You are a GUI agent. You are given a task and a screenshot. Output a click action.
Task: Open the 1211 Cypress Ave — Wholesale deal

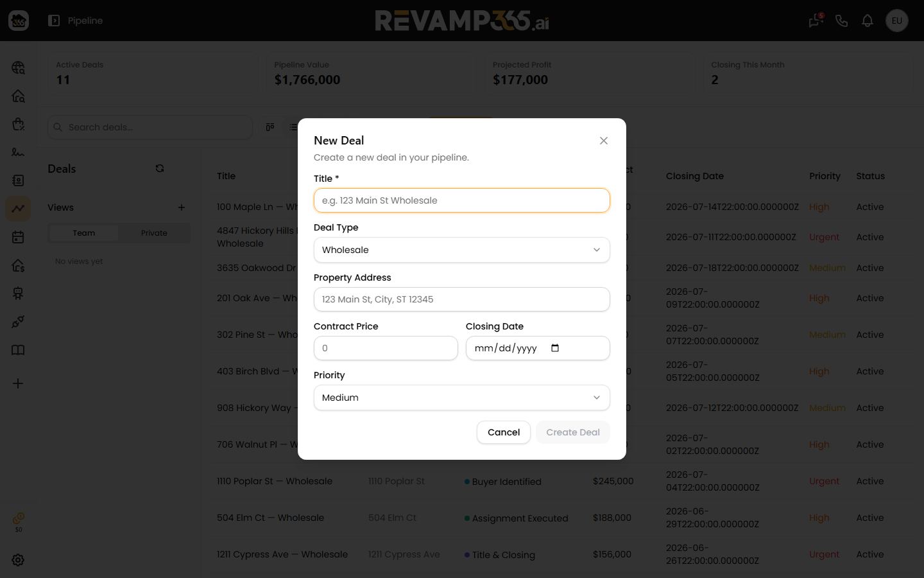[282, 554]
